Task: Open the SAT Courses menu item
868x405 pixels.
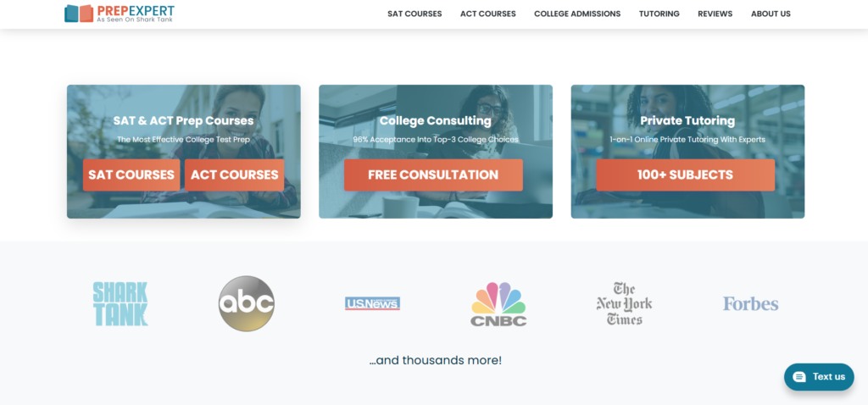Action: click(415, 14)
